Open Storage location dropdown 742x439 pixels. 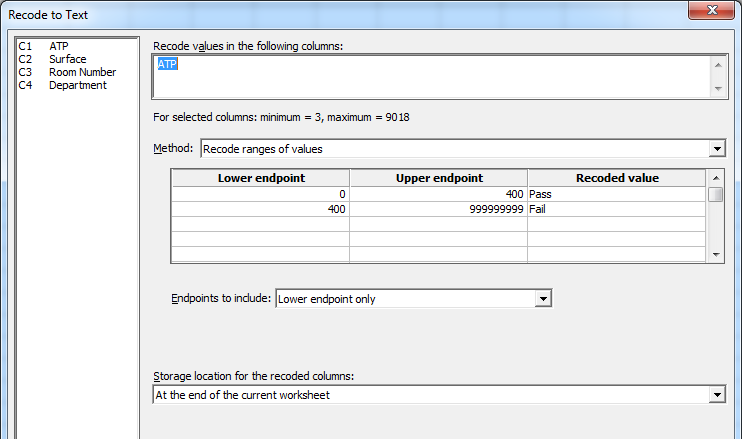[x=716, y=395]
